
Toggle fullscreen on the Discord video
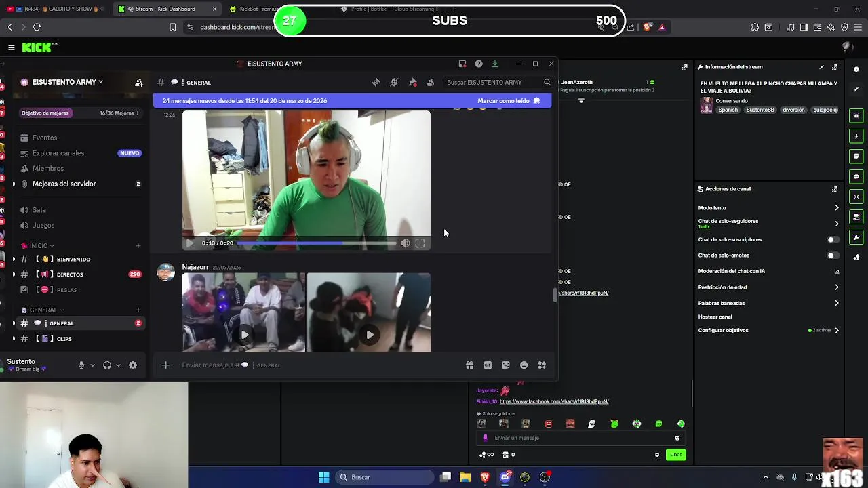pos(420,243)
